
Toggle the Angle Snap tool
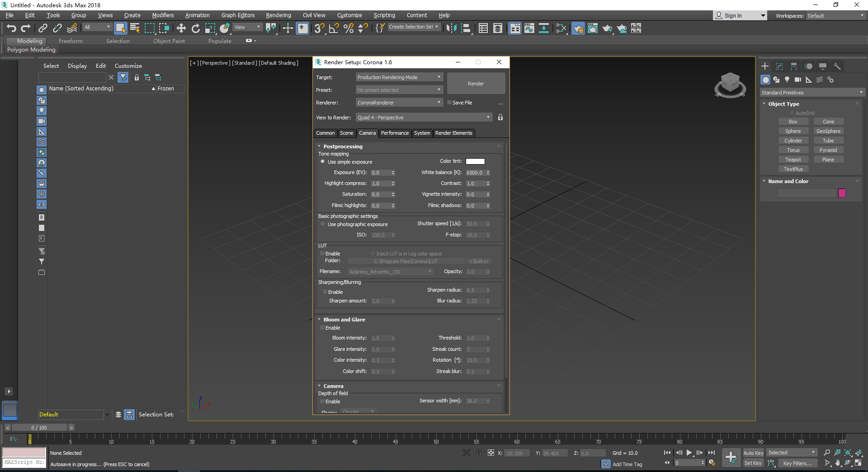coord(334,28)
